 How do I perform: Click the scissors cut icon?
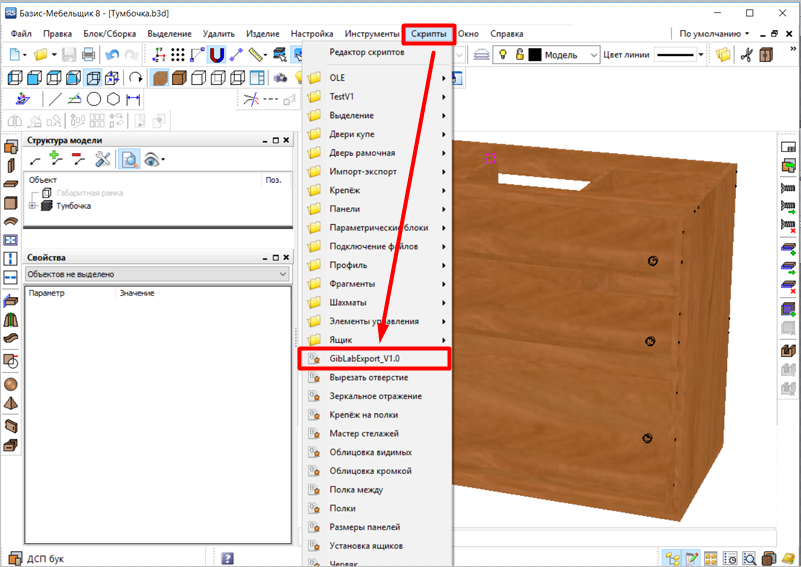coord(746,54)
